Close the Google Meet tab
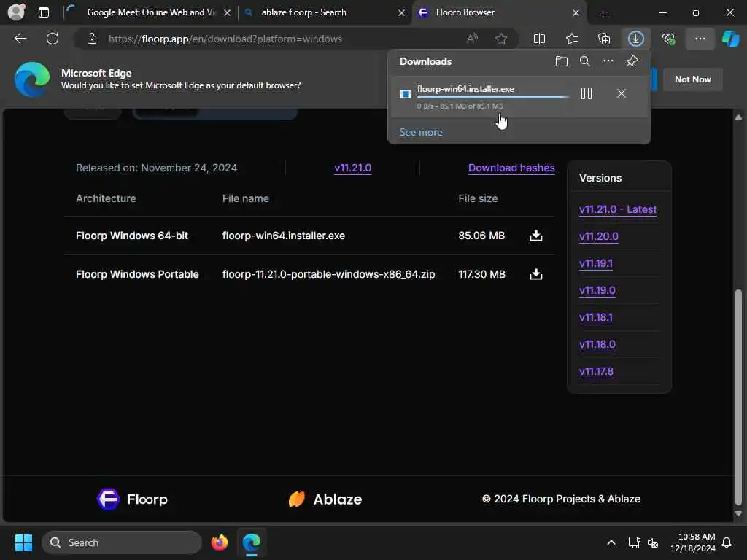The image size is (747, 560). click(228, 13)
